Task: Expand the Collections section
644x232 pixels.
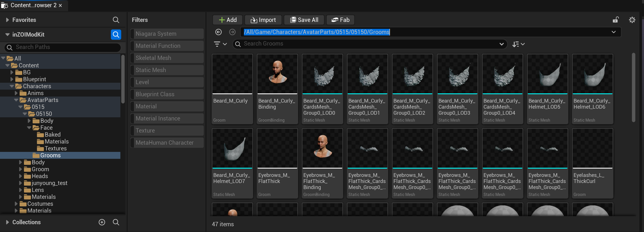Action: [8, 222]
